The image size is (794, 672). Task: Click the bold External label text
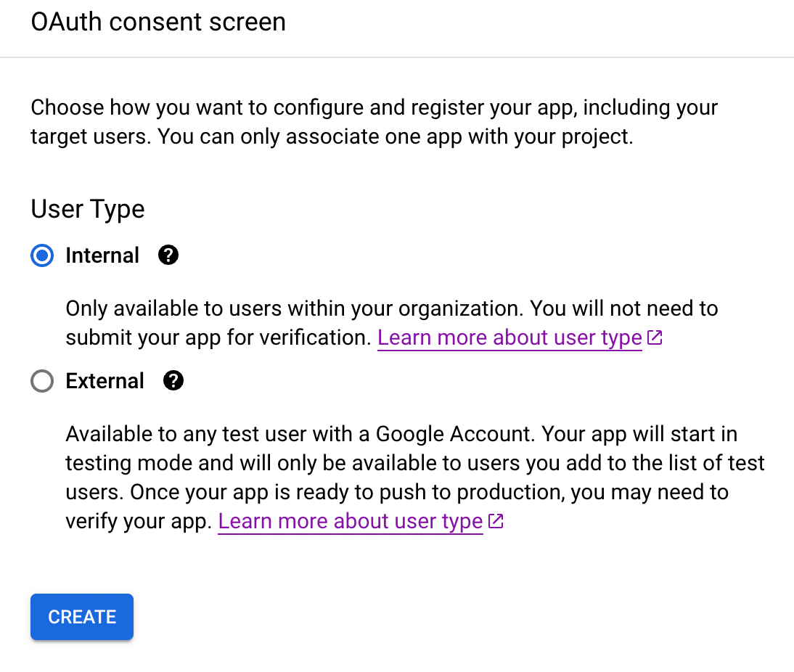[105, 381]
